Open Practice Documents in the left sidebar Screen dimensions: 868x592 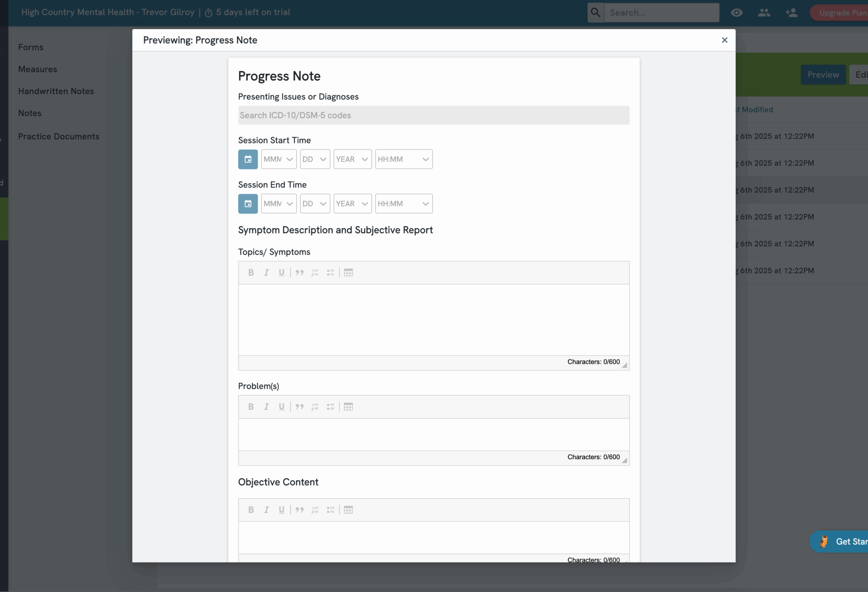(59, 137)
